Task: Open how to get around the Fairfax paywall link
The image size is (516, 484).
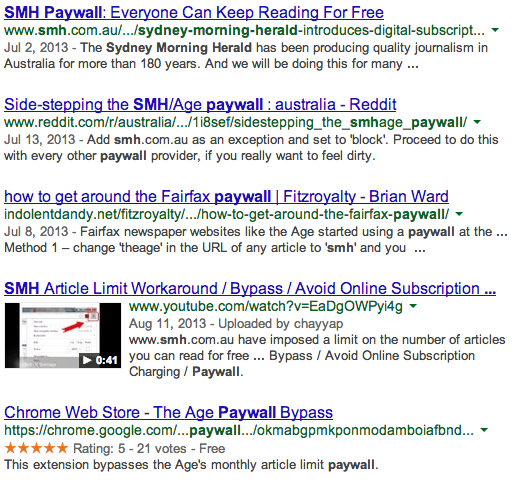Action: [x=226, y=197]
